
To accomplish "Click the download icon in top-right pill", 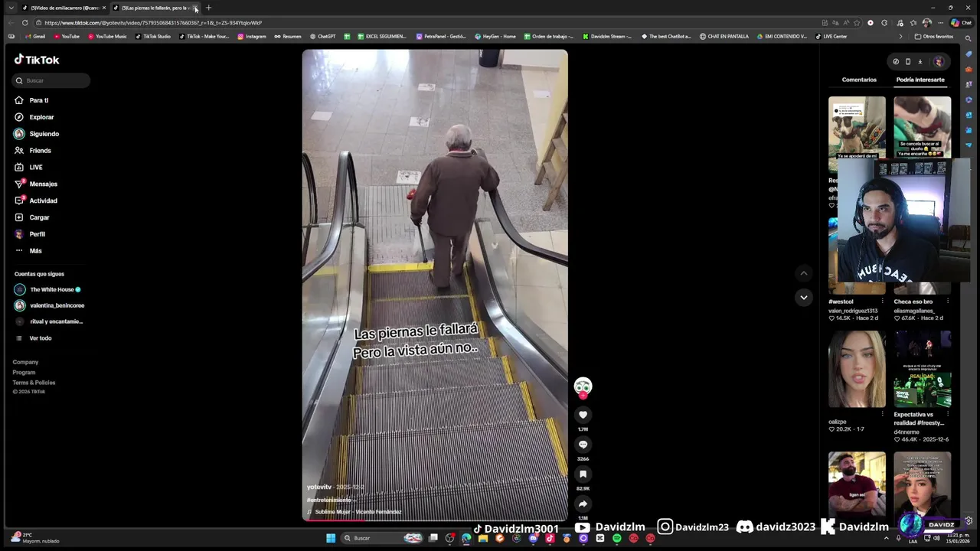I will (x=920, y=62).
